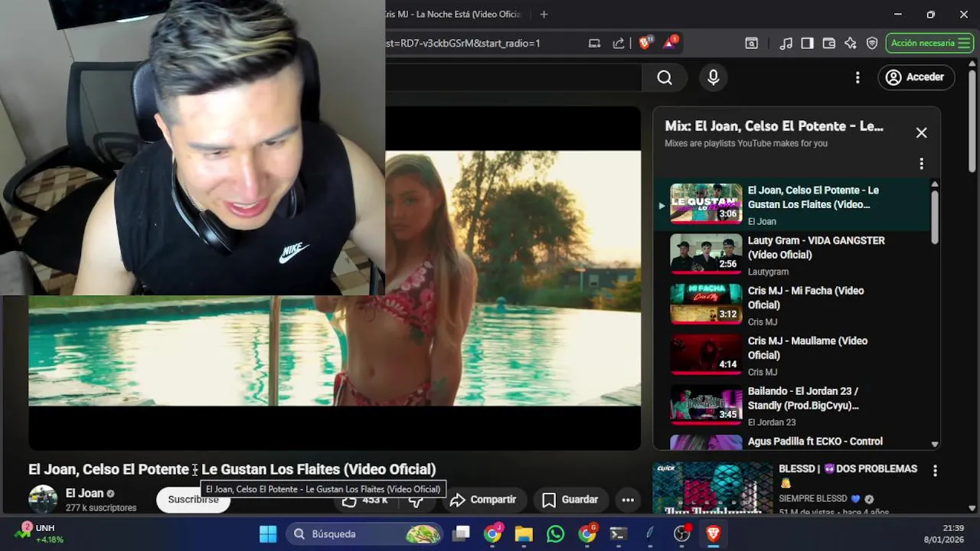Open Cris MJ Mi Facha thumbnail

(x=706, y=304)
